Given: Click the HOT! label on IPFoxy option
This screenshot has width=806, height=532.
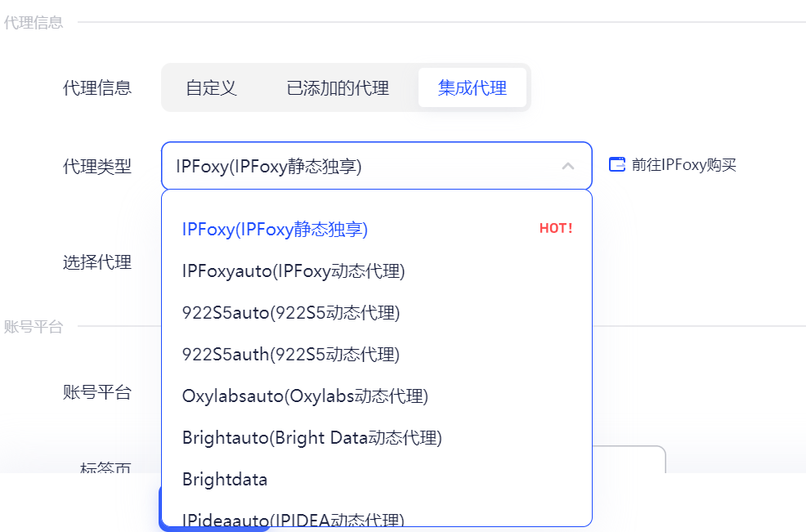Looking at the screenshot, I should click(x=555, y=228).
